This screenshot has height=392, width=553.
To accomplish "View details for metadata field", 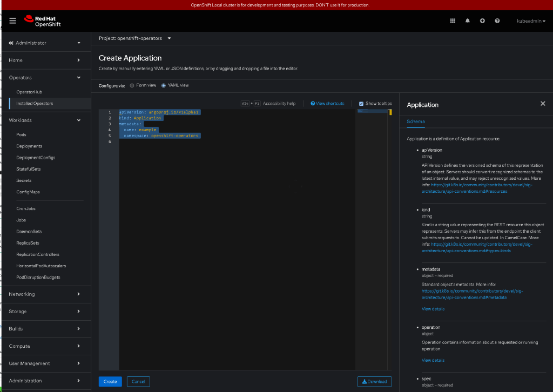I will tap(433, 309).
